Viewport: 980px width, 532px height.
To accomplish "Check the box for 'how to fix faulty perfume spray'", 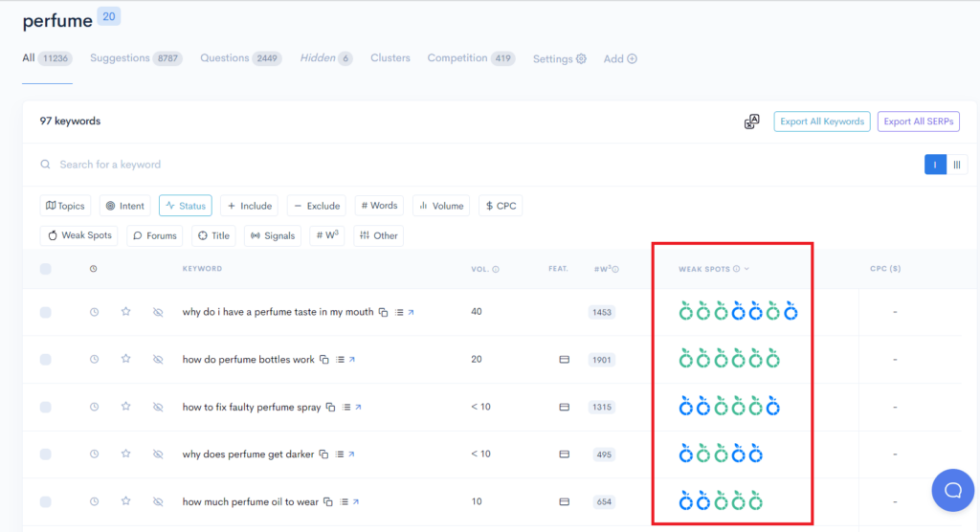I will tap(46, 407).
